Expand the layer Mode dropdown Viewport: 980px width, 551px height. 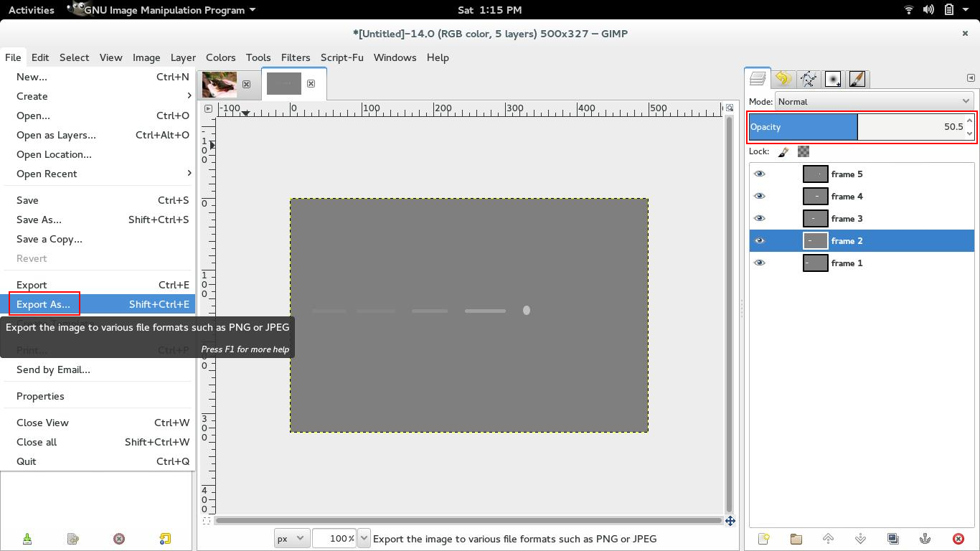[x=874, y=101]
